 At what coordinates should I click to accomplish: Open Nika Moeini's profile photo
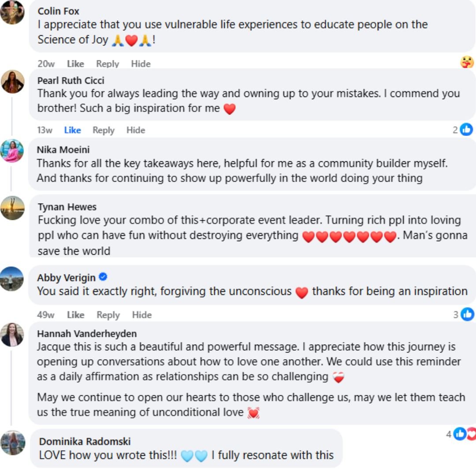pyautogui.click(x=12, y=151)
